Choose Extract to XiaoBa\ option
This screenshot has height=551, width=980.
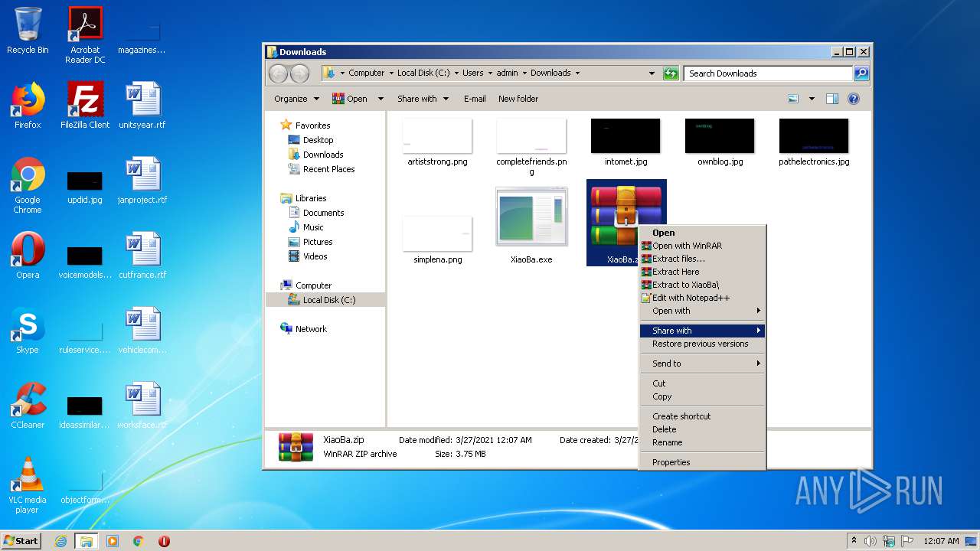(x=702, y=285)
